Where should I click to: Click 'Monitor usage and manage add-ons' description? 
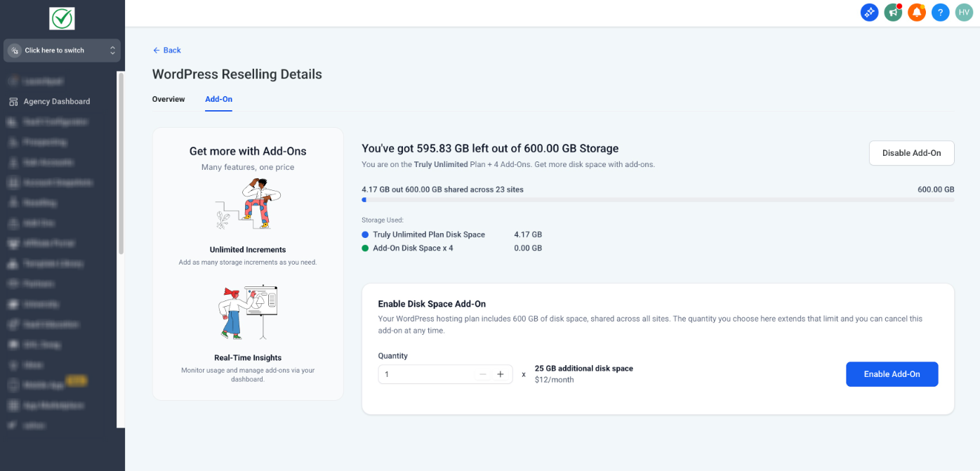248,375
